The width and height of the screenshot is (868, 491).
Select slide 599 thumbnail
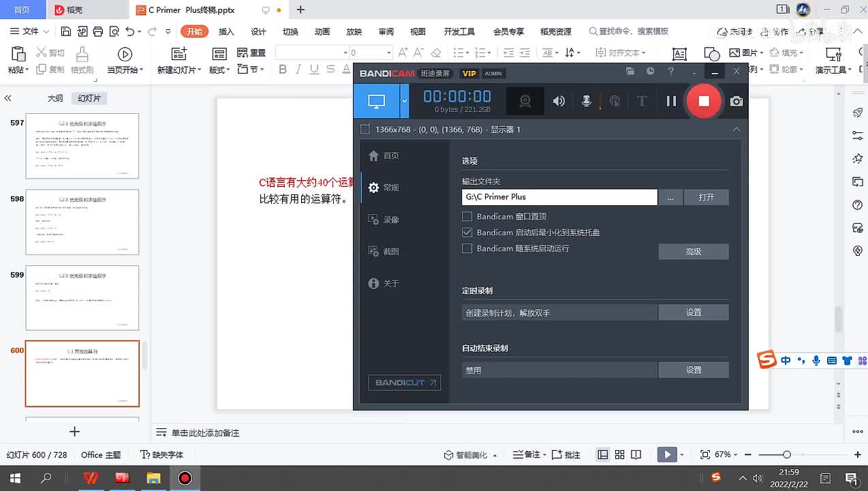(82, 298)
